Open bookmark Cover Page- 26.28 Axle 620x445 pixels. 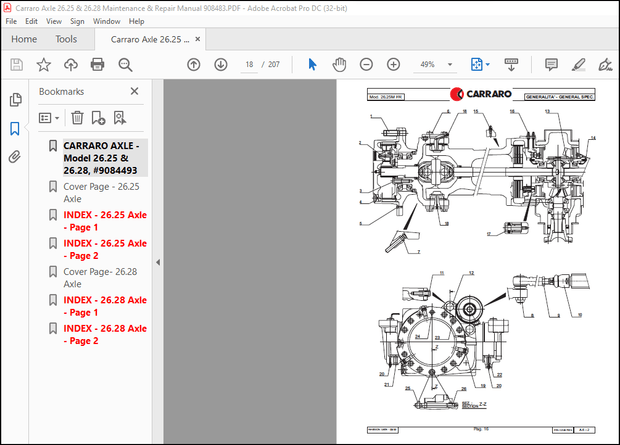coord(100,278)
